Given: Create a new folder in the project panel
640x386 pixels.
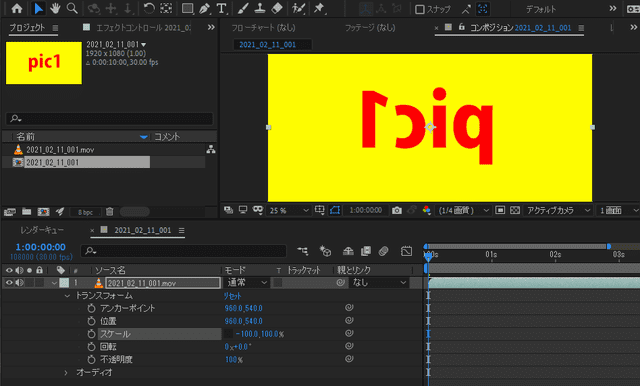Looking at the screenshot, I should pyautogui.click(x=27, y=212).
